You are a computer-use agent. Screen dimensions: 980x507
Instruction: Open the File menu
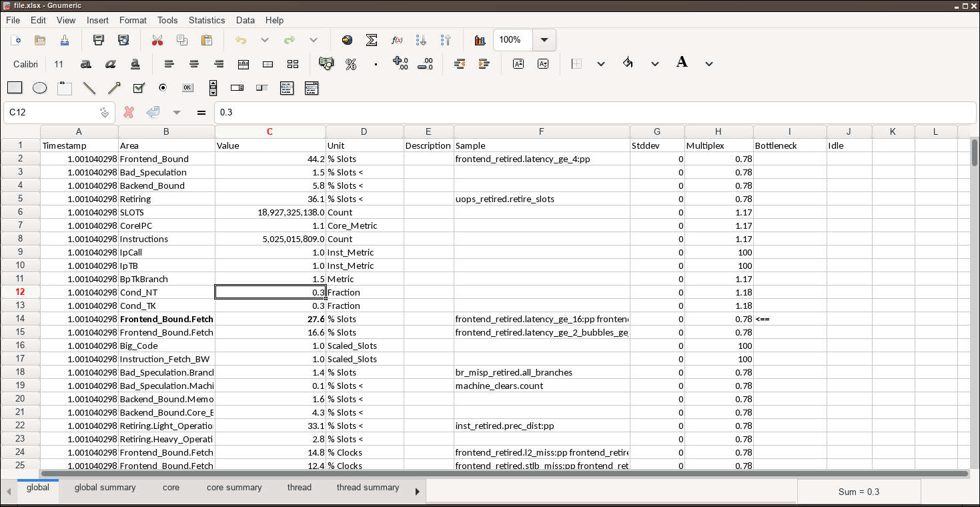pyautogui.click(x=13, y=20)
